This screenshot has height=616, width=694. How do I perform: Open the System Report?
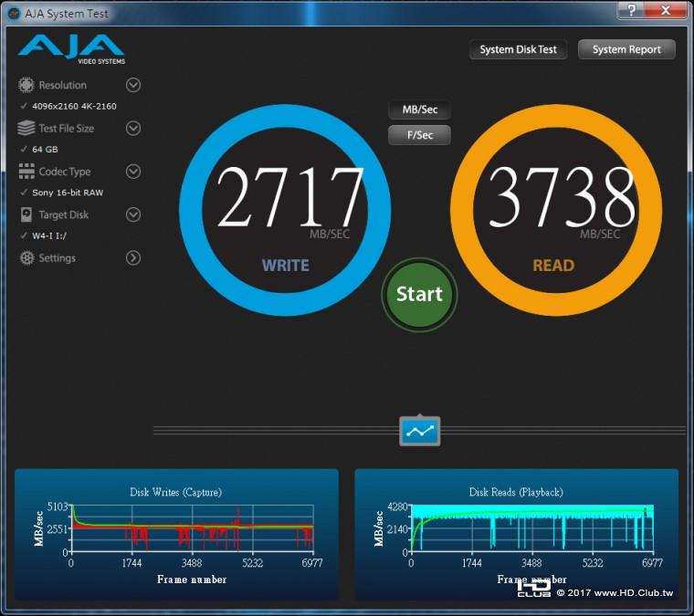tap(626, 49)
